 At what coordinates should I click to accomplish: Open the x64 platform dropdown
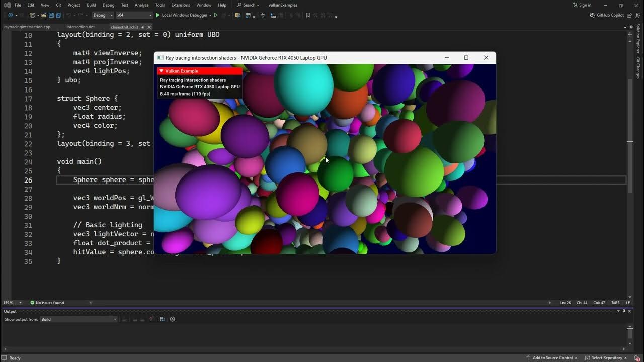point(134,15)
